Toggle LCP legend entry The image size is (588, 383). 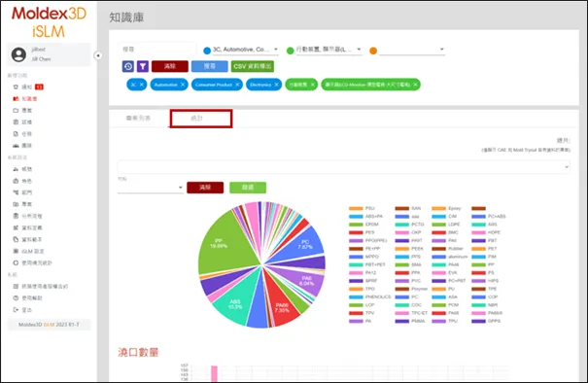tap(362, 305)
